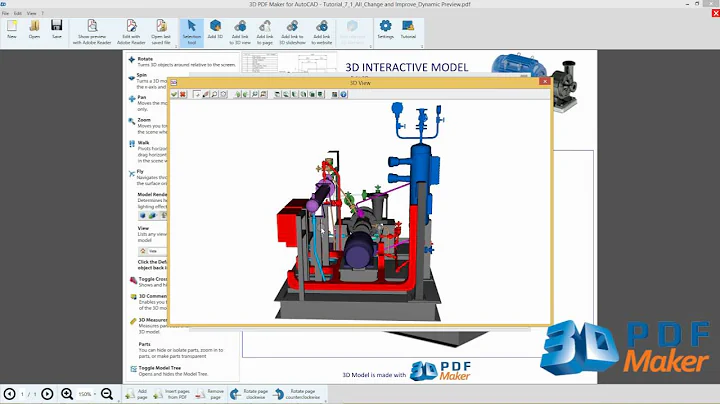Click Toggle Model Tree entry
The height and width of the screenshot is (404, 720).
169,371
